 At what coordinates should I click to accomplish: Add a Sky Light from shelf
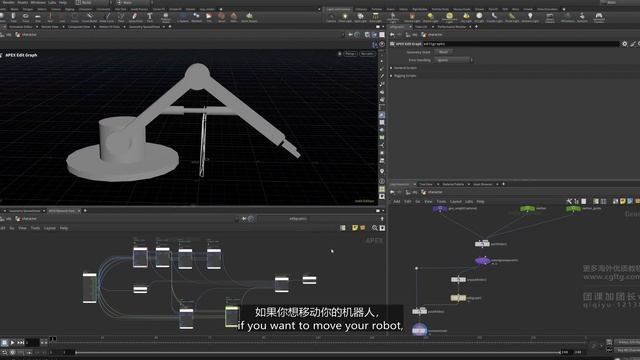(x=466, y=17)
